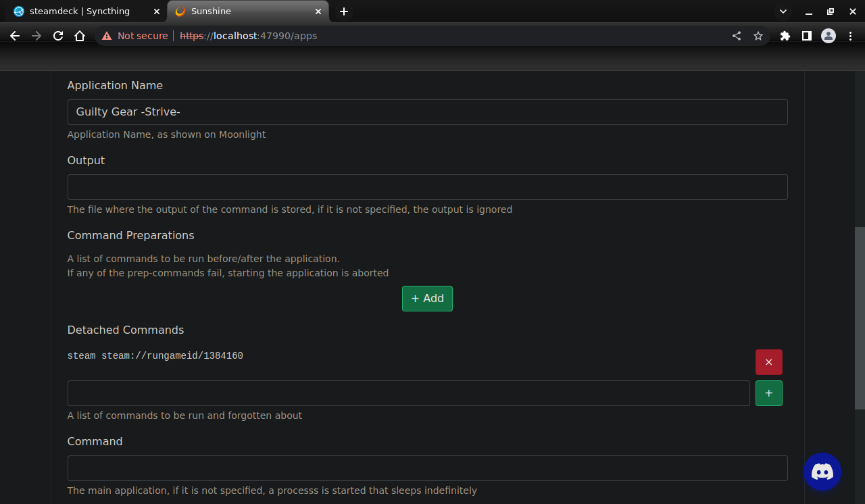Focus the Command field
Image resolution: width=865 pixels, height=504 pixels.
[427, 468]
